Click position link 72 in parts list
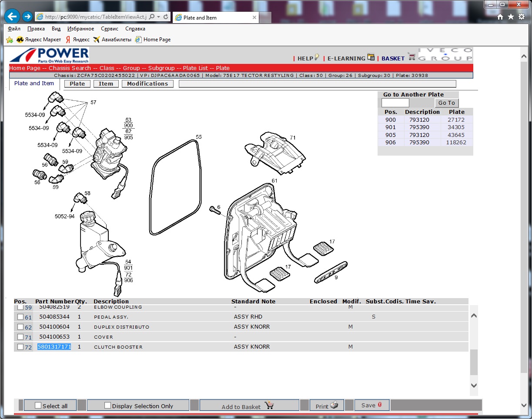The image size is (532, 419). pos(28,347)
